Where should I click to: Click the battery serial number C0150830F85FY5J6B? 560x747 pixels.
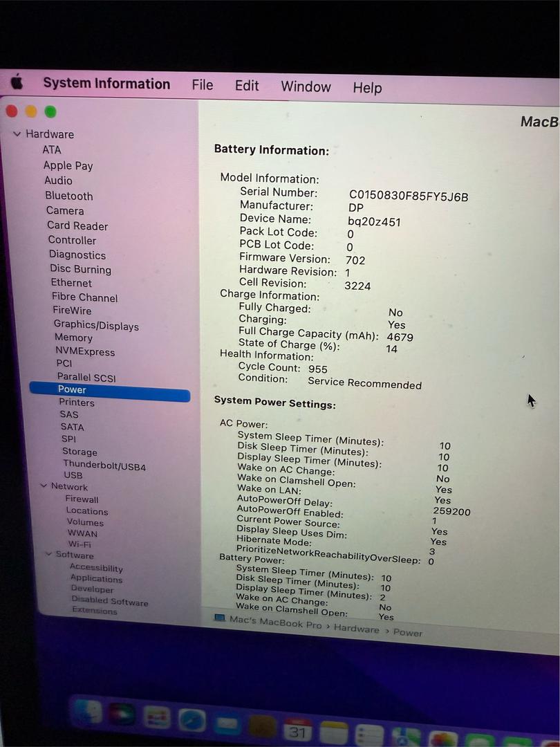pyautogui.click(x=409, y=196)
